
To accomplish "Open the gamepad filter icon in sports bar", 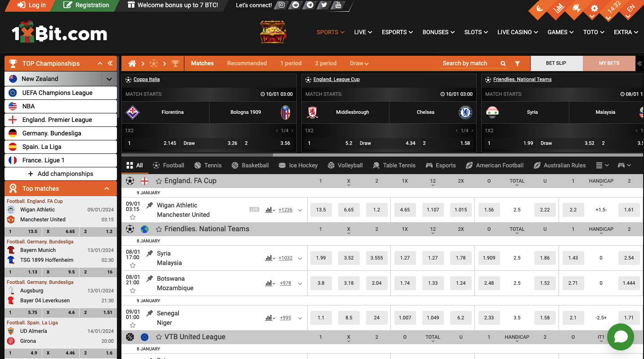I will (x=624, y=165).
